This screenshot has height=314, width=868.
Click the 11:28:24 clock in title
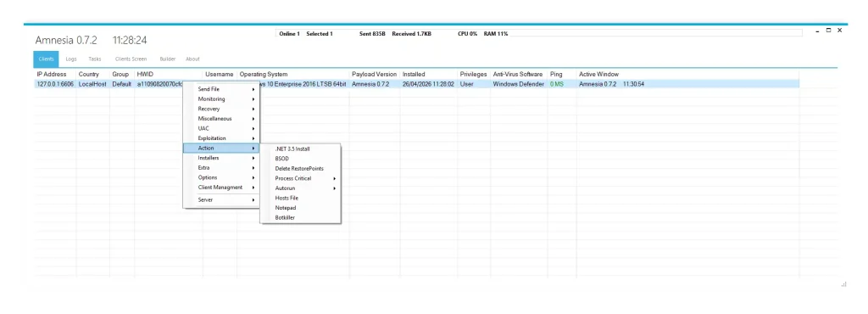130,41
